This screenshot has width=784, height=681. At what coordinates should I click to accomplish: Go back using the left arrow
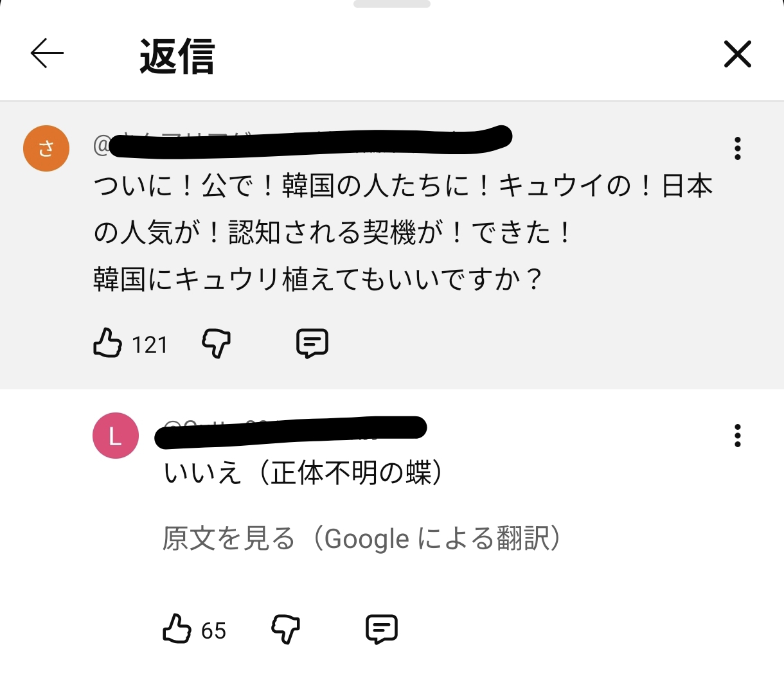click(x=47, y=53)
